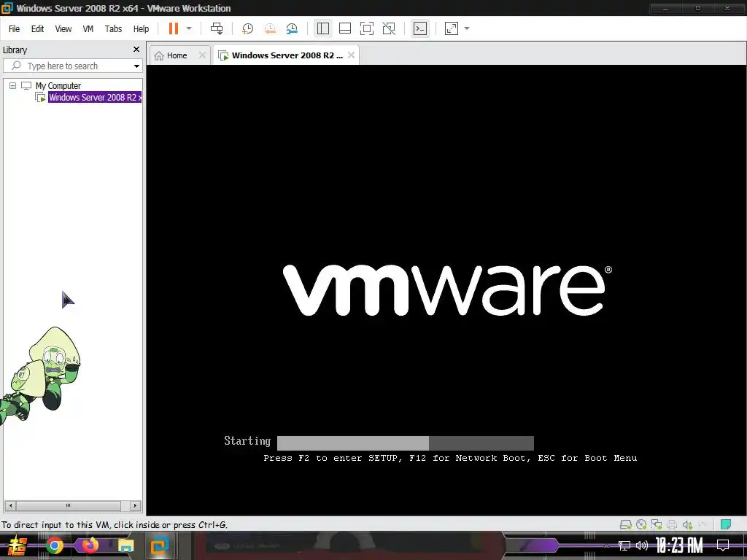The image size is (747, 560).
Task: Click the hard disk status icon
Action: pyautogui.click(x=625, y=525)
